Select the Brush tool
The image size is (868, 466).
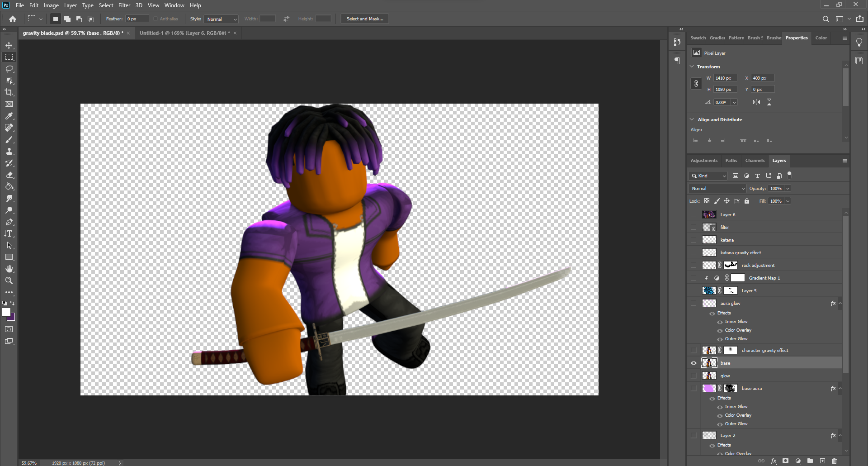[9, 140]
